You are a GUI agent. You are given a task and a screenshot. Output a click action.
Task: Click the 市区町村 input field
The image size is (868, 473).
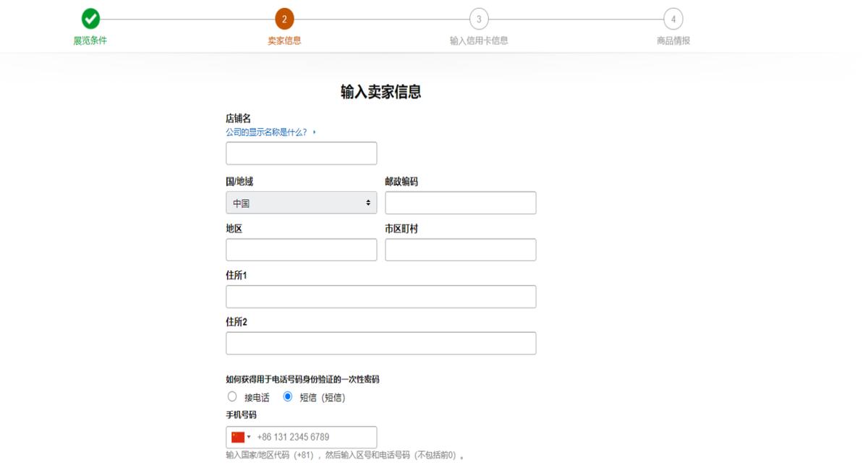point(461,250)
